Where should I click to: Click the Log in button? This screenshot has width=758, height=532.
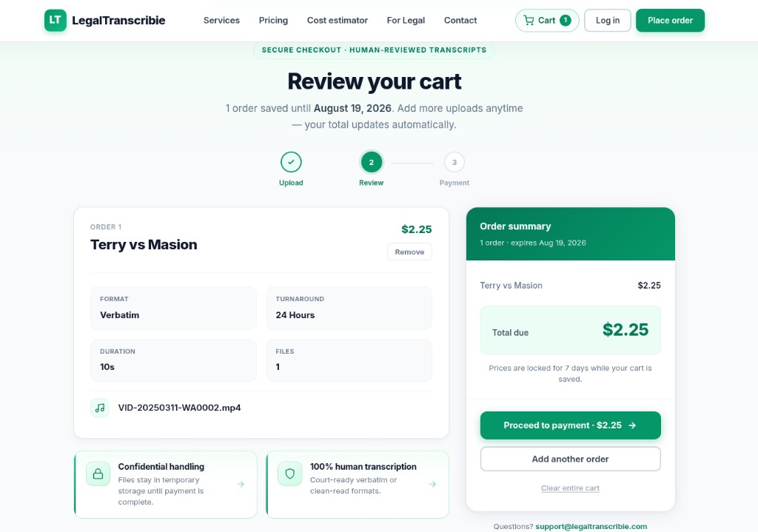[x=607, y=20]
